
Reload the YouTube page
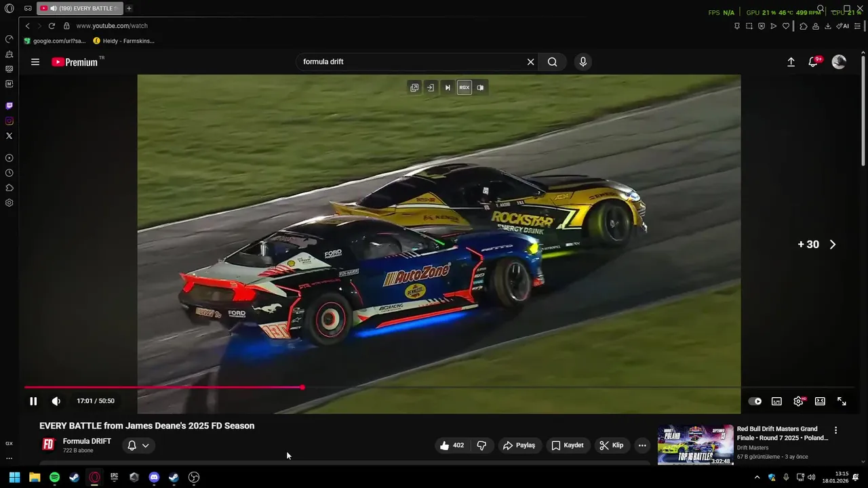[52, 26]
